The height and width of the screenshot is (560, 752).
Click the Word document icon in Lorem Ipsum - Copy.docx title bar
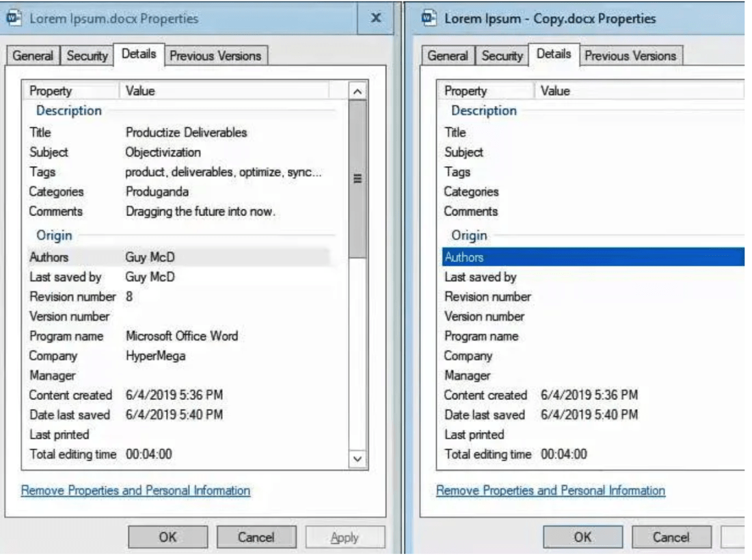coord(429,18)
